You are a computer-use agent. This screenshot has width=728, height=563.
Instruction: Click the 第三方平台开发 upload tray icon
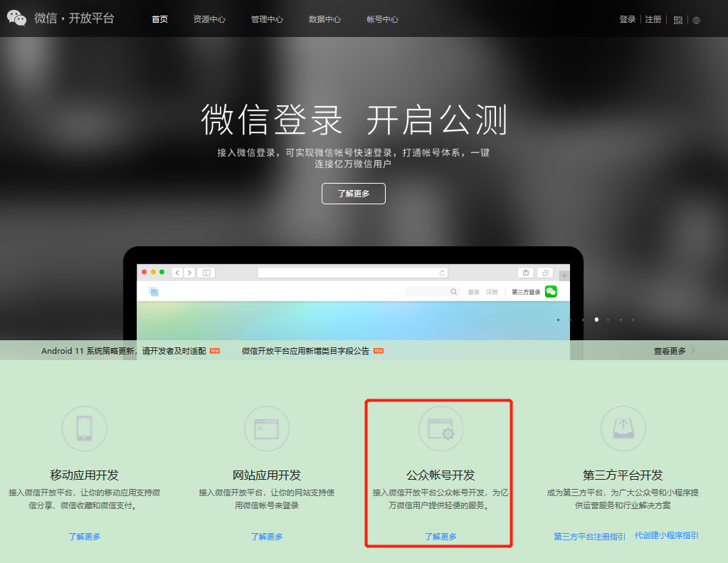click(623, 428)
